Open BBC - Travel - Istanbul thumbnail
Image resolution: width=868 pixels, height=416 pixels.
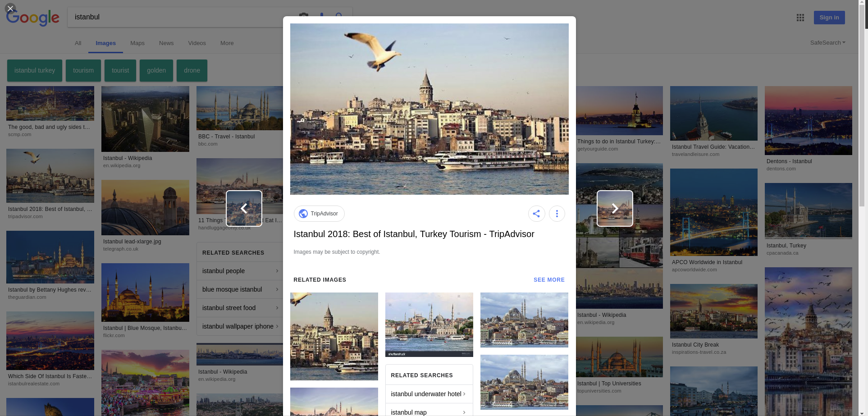tap(240, 108)
